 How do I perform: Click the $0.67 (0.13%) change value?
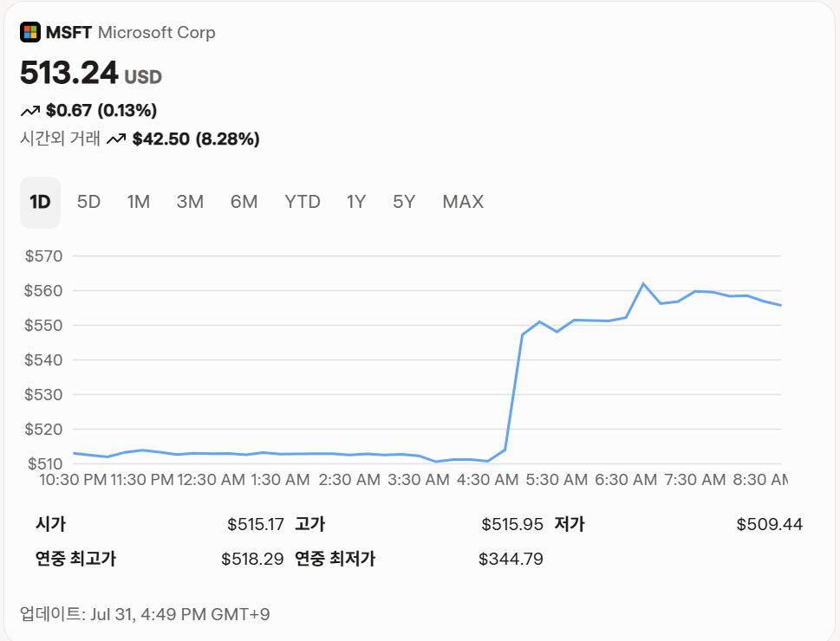point(101,111)
